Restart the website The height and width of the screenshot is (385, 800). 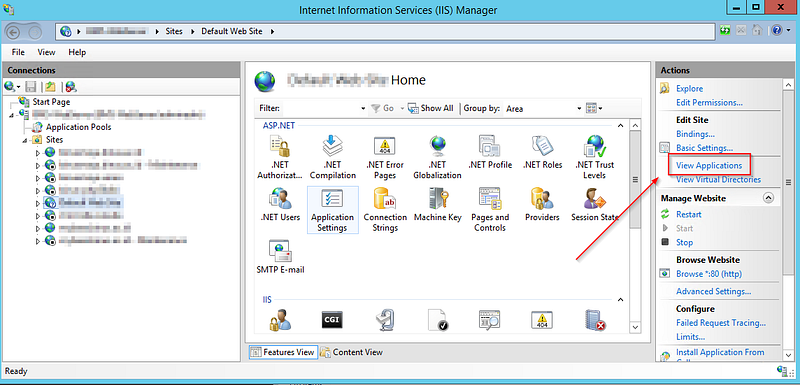[688, 215]
